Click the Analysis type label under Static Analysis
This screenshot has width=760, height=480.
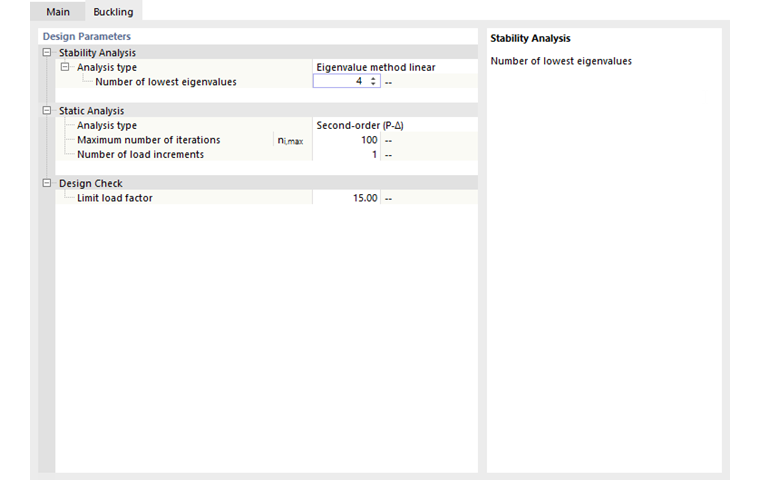[107, 126]
